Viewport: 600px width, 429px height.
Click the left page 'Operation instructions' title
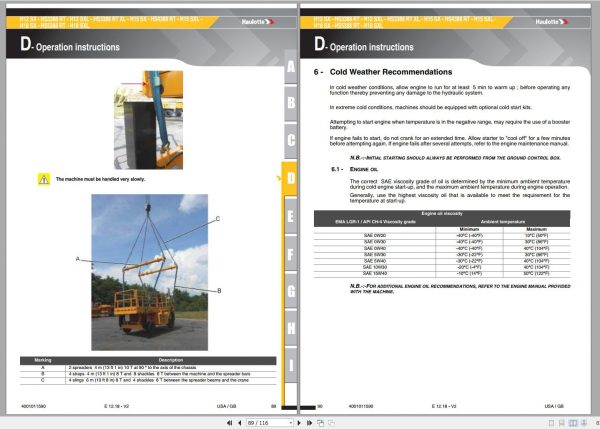78,47
